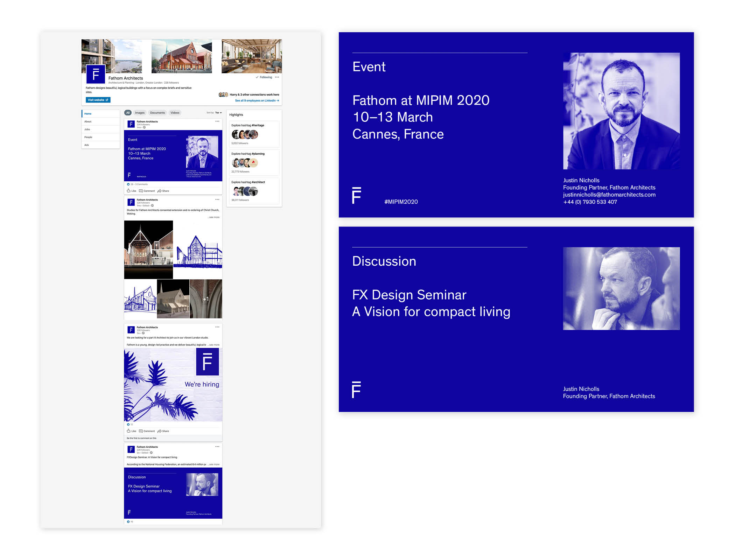Image resolution: width=735 pixels, height=560 pixels.
Task: Select the Home tab in the sidebar
Action: [101, 114]
